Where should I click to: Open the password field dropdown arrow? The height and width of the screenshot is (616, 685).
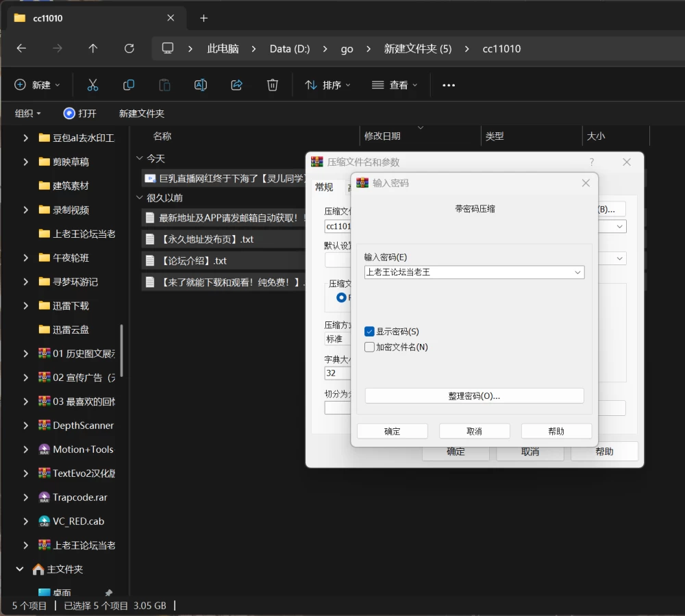click(577, 272)
